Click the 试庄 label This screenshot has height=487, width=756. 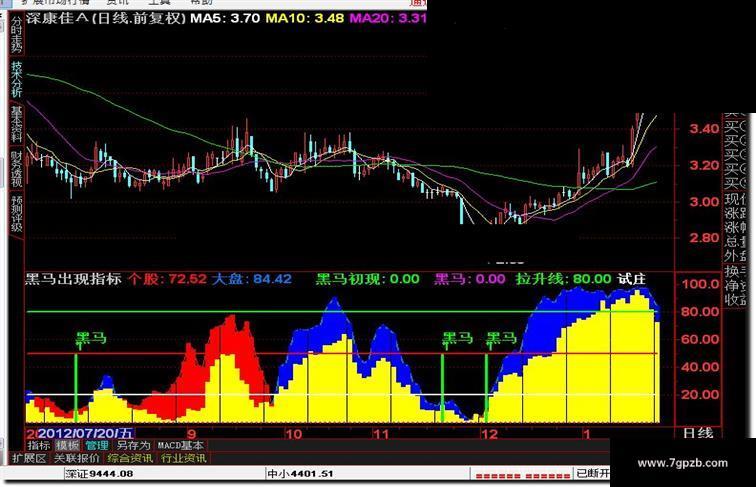tap(632, 279)
